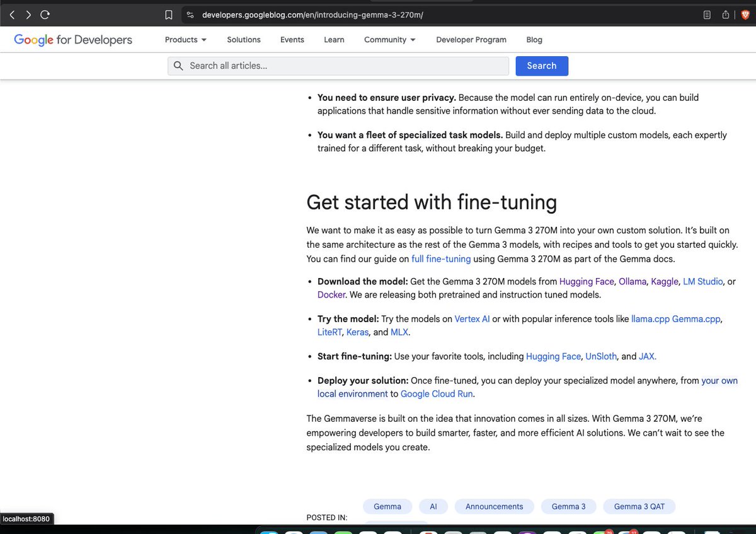The height and width of the screenshot is (534, 756).
Task: Open the full fine-tuning guide link
Action: (x=441, y=259)
